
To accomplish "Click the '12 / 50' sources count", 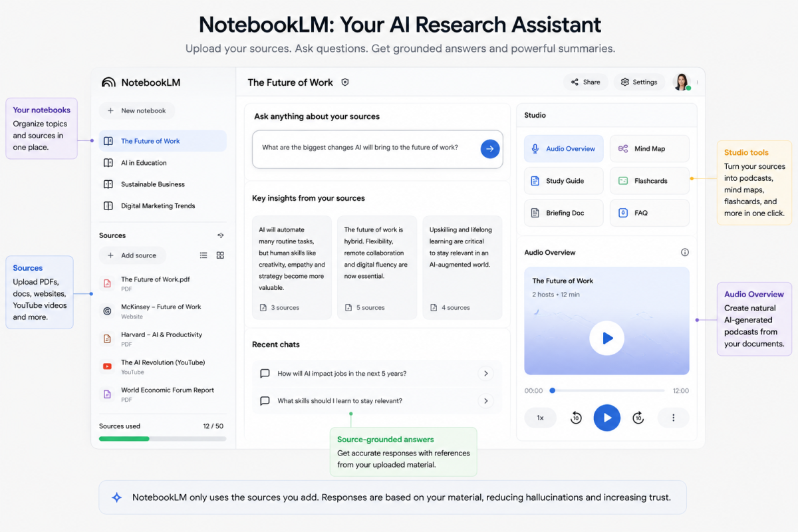I will coord(213,426).
